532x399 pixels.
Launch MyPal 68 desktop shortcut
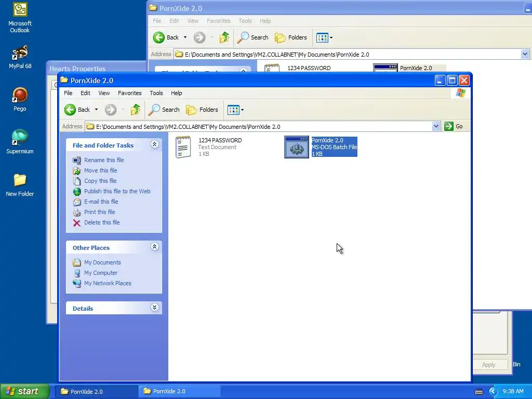tap(20, 57)
